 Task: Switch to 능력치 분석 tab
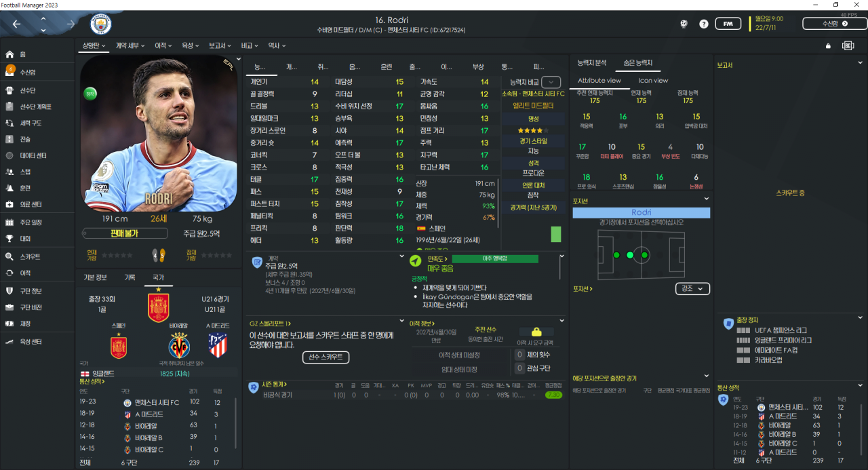[x=592, y=63]
